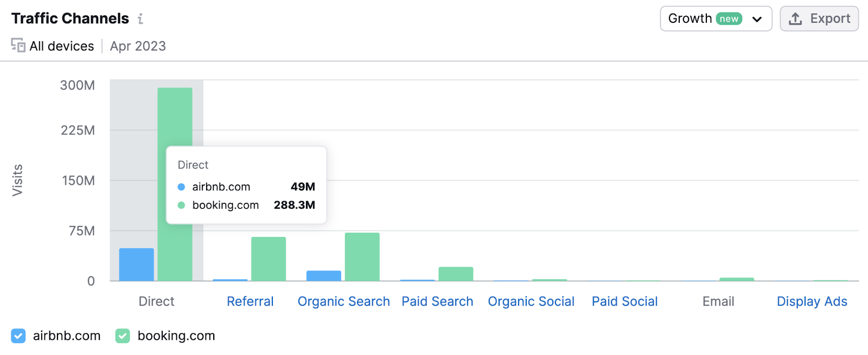Click the Export button

(x=819, y=19)
